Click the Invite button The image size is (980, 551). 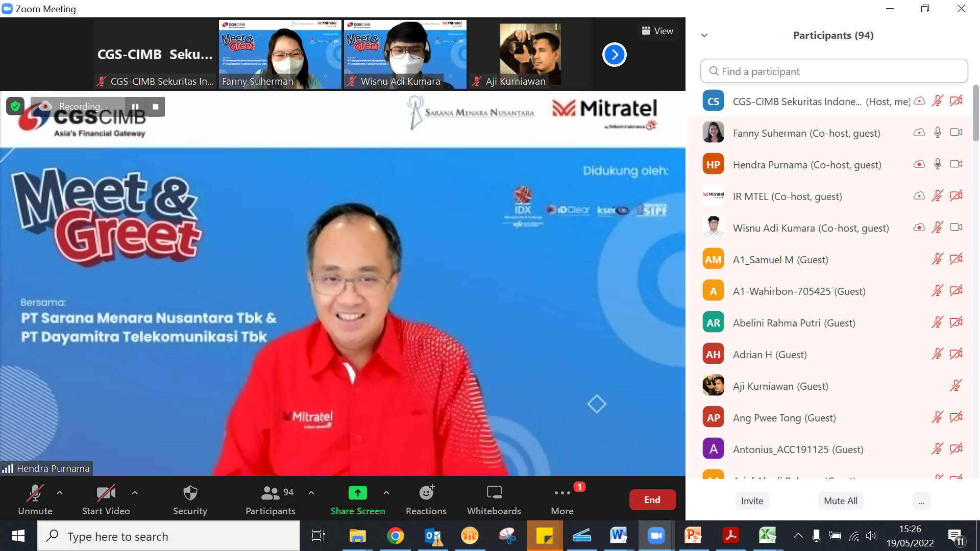pos(752,500)
